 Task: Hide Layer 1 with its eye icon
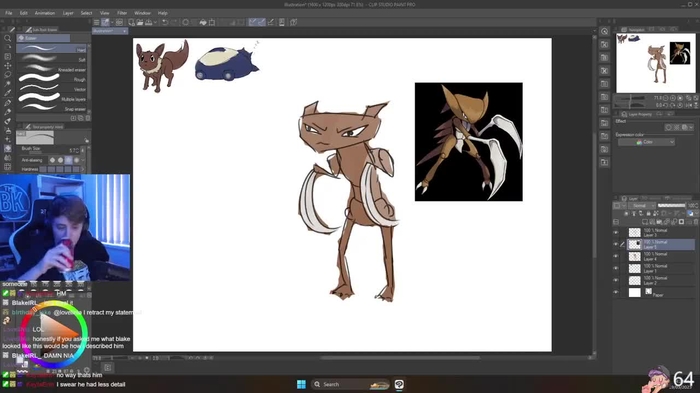[x=616, y=268]
